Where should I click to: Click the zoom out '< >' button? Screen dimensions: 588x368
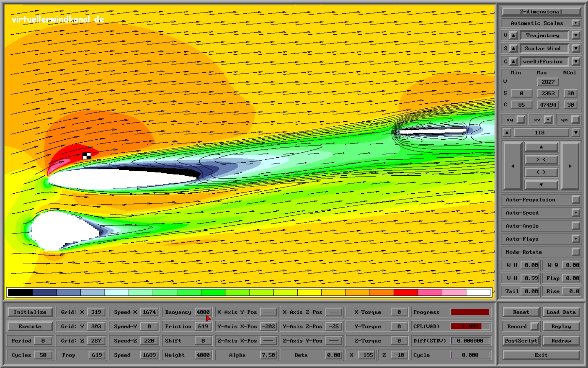(x=541, y=172)
